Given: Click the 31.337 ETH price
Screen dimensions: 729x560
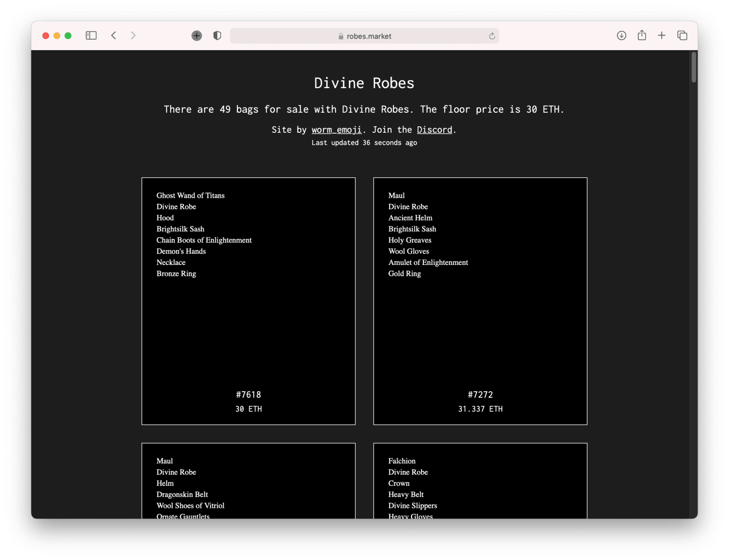Looking at the screenshot, I should coord(480,409).
